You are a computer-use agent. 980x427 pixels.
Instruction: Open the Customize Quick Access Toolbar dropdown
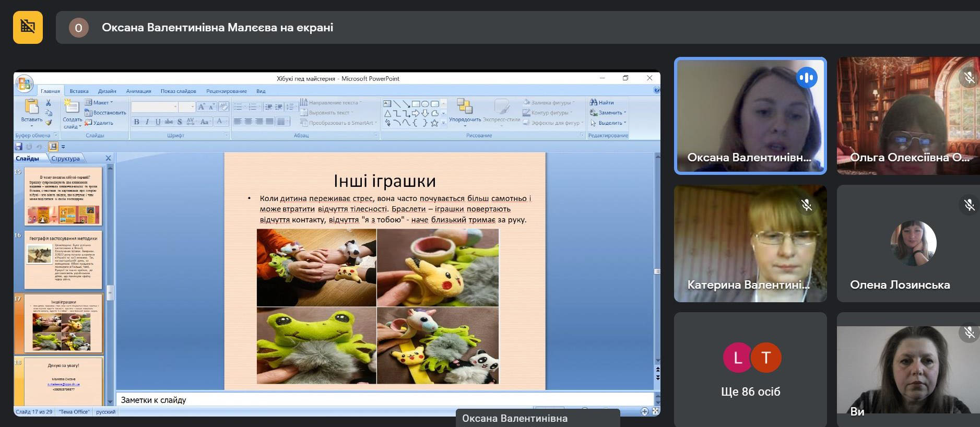[63, 147]
